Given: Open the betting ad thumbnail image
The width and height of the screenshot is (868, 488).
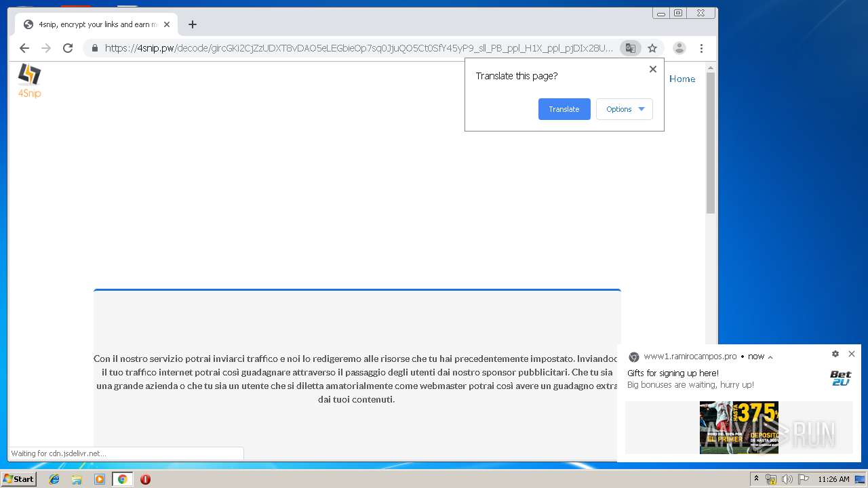Looking at the screenshot, I should point(739,427).
